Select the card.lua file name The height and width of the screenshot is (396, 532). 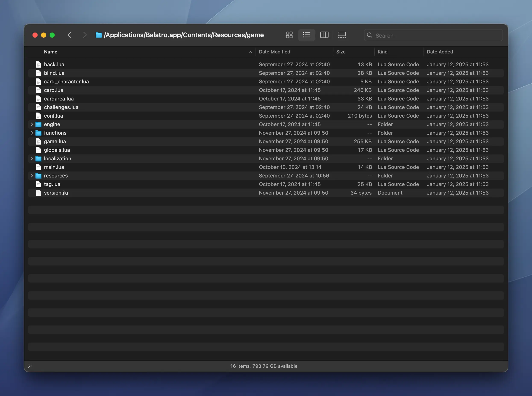point(53,90)
